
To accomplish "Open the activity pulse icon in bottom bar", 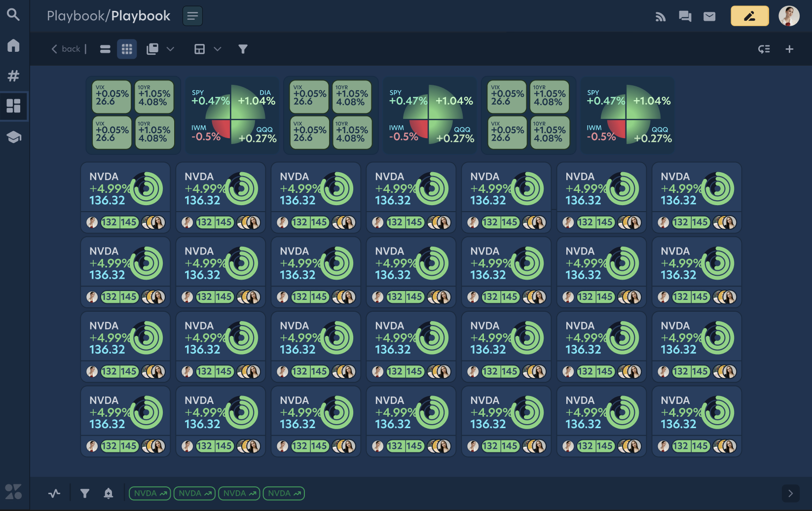I will pyautogui.click(x=54, y=493).
